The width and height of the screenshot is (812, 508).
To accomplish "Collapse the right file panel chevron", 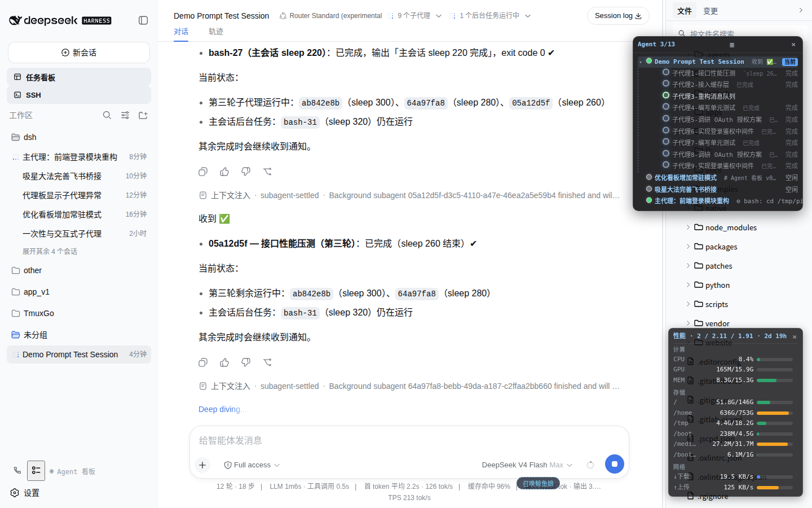I will (x=801, y=10).
